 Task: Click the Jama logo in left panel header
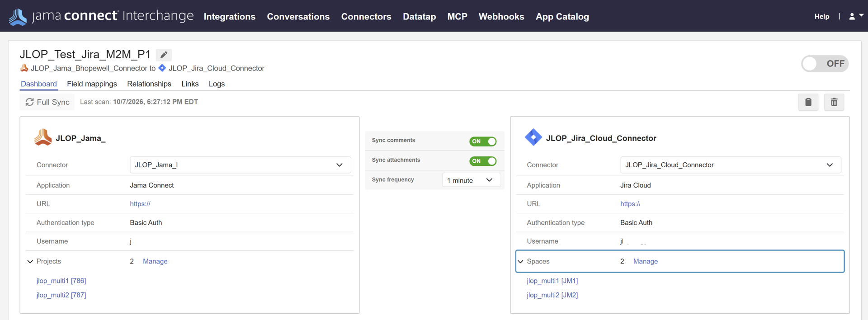tap(43, 137)
